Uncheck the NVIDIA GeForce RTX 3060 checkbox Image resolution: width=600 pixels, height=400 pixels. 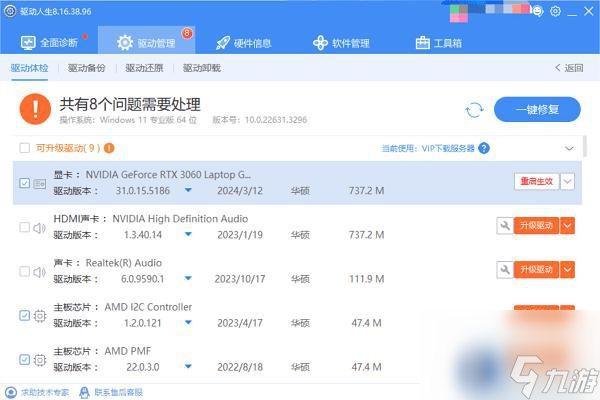[24, 183]
